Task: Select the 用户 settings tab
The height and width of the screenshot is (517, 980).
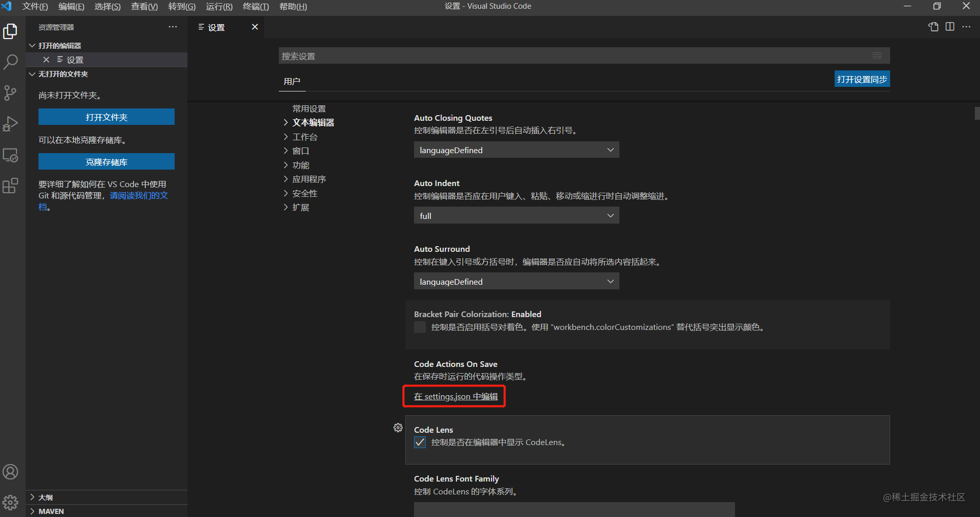Action: click(x=292, y=81)
